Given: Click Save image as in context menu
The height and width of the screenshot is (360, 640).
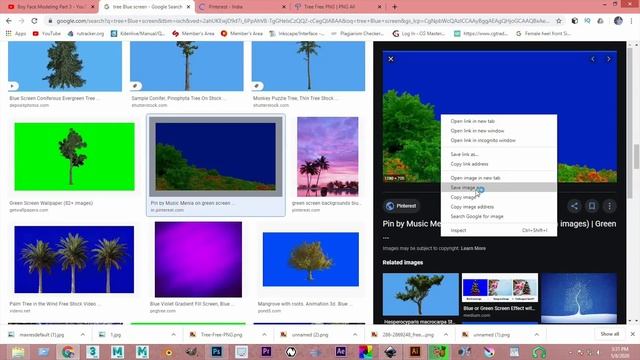Looking at the screenshot, I should pyautogui.click(x=499, y=187).
